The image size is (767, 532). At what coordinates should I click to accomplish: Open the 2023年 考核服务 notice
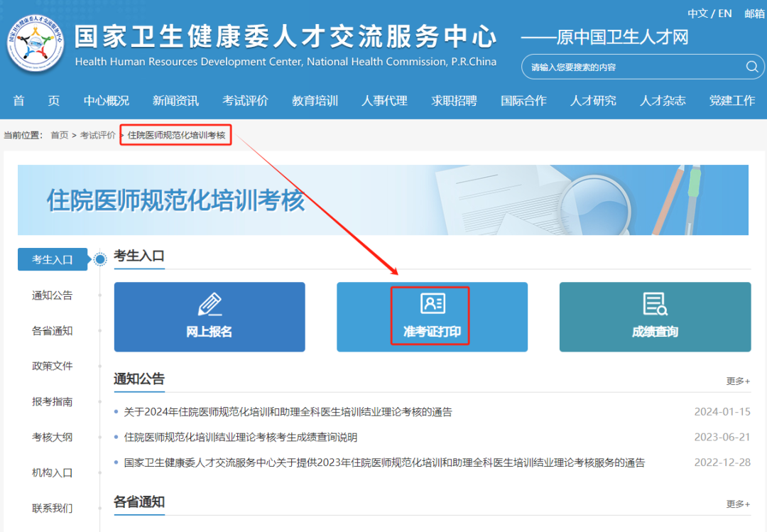tap(384, 462)
